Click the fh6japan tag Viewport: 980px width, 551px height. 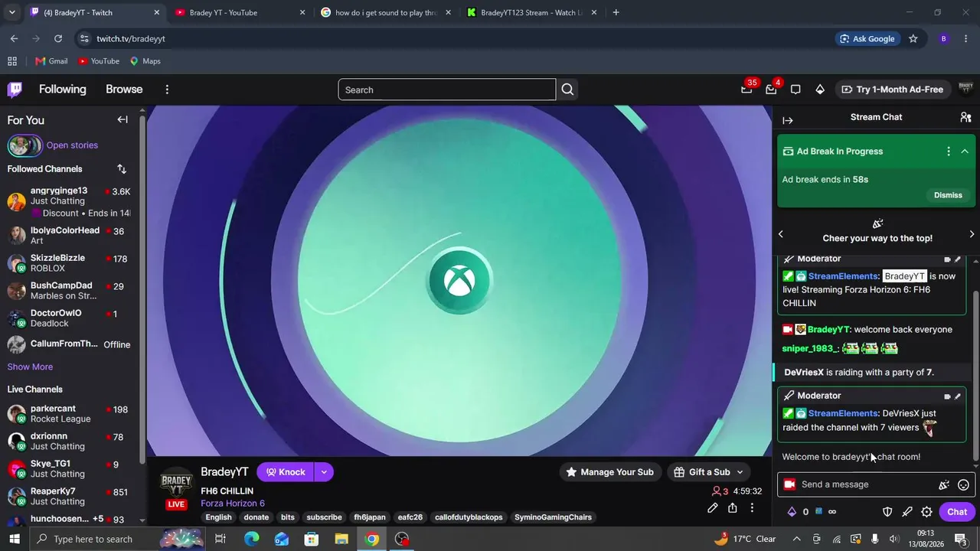[370, 517]
